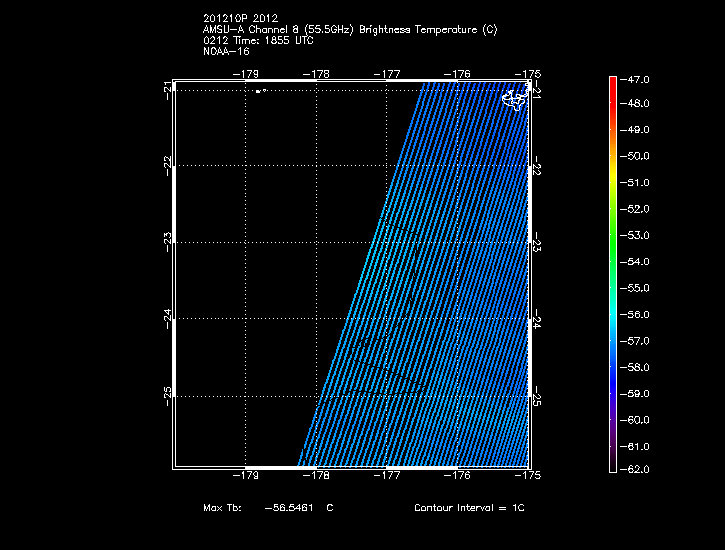Click the -23 latitude label on the left axis
This screenshot has width=725, height=550.
(x=165, y=238)
